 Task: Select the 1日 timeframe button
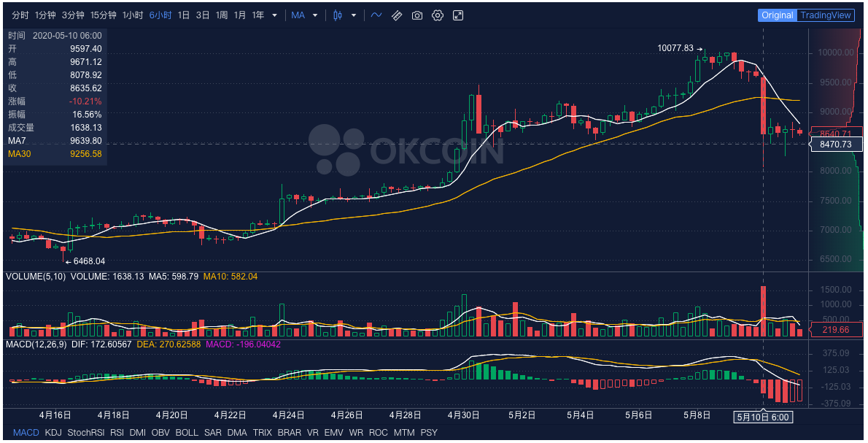(x=184, y=14)
